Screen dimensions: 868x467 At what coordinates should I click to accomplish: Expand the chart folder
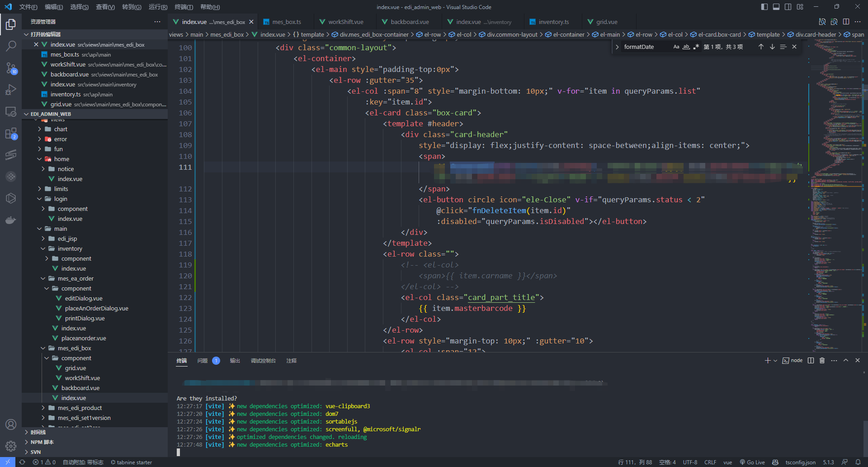click(61, 129)
